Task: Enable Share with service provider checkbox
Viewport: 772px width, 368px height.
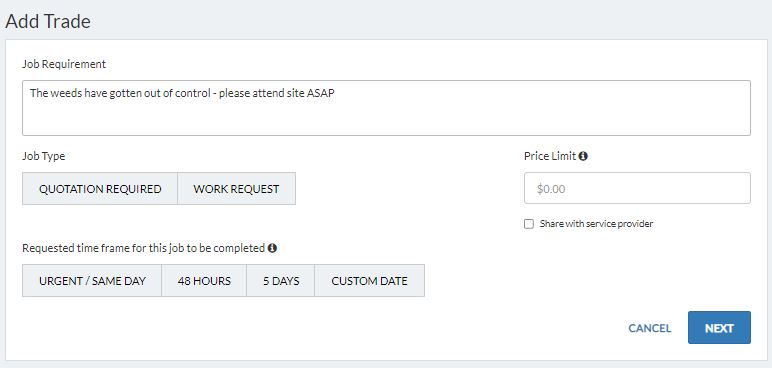Action: pos(529,224)
